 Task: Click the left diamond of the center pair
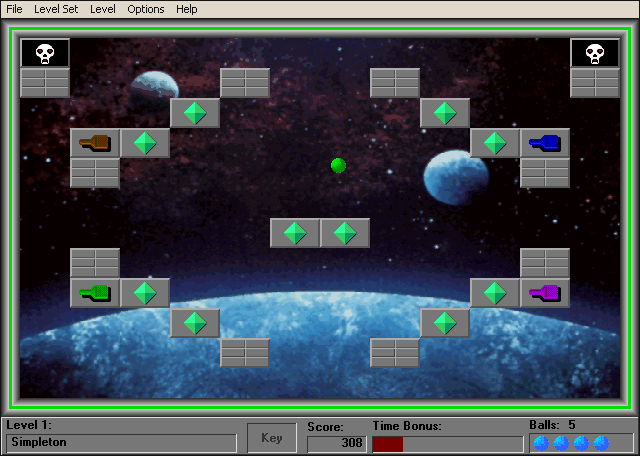pyautogui.click(x=295, y=233)
